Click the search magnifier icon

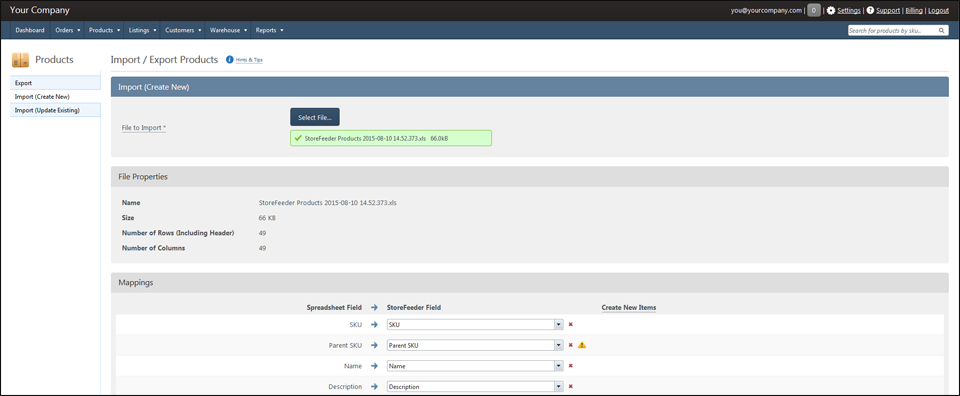(942, 31)
